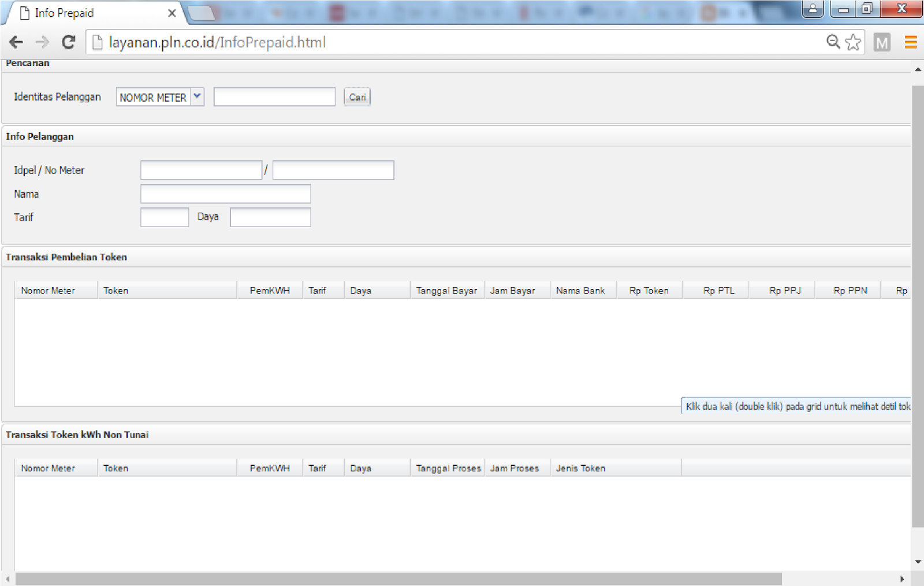Click the double-click hint tooltip text
Screen dimensions: 924x586
pyautogui.click(x=798, y=406)
